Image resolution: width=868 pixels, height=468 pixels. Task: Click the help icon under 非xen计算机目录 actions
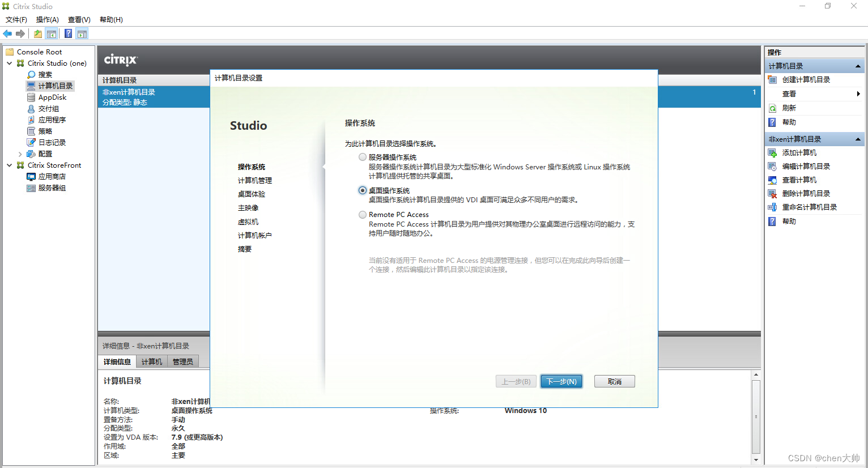pos(772,222)
